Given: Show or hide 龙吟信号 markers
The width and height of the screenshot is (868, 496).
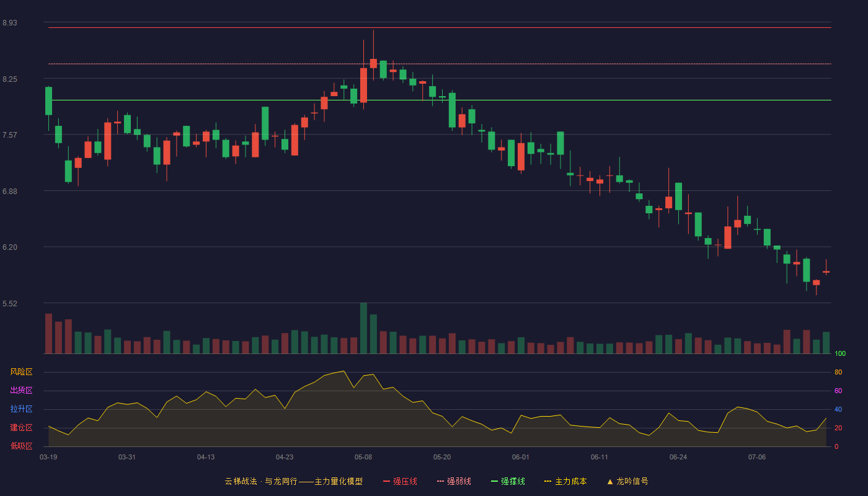Looking at the screenshot, I should 627,481.
